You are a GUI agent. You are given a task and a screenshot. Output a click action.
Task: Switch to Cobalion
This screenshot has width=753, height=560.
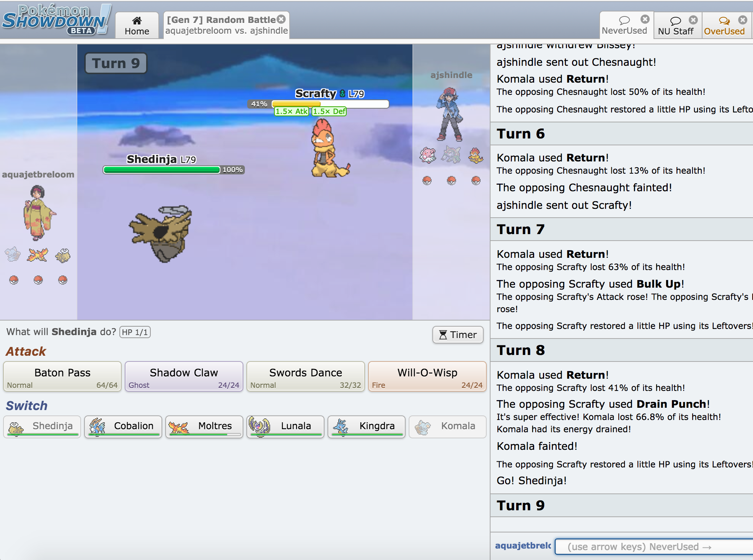click(x=123, y=427)
